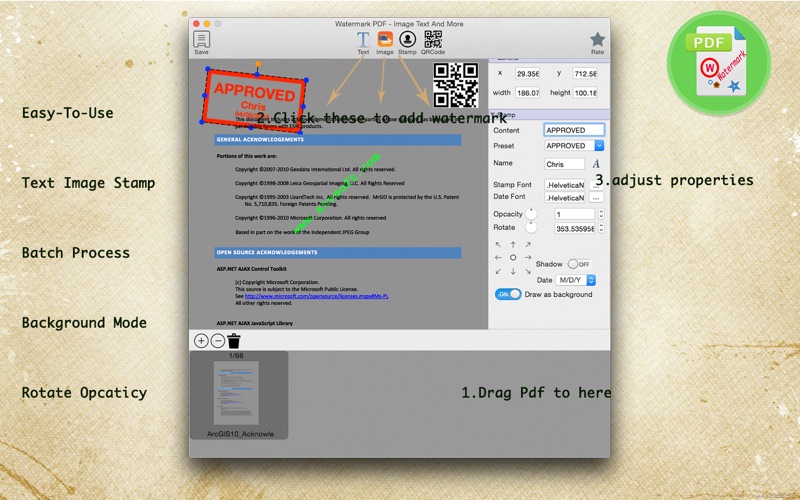Choose the Stamp Font via the ellipsis button
This screenshot has height=500, width=800.
pyautogui.click(x=595, y=185)
